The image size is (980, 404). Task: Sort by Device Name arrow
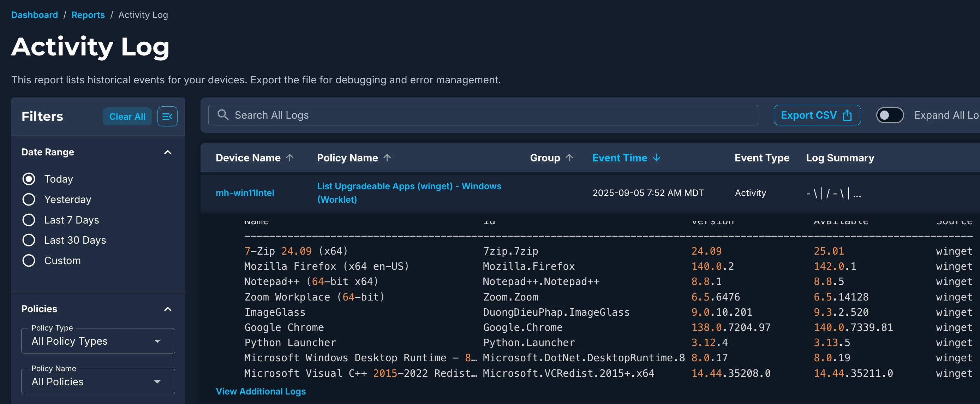coord(290,158)
